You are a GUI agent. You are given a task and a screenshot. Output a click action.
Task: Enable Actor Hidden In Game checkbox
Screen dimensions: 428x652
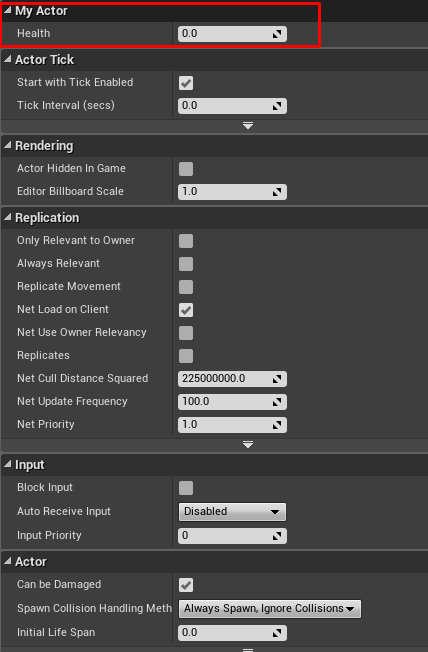pos(186,169)
